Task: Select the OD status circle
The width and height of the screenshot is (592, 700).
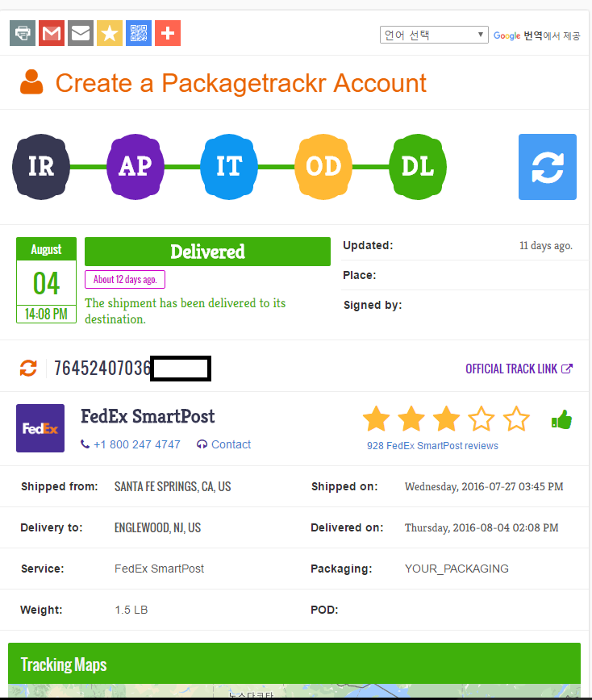Action: (323, 167)
